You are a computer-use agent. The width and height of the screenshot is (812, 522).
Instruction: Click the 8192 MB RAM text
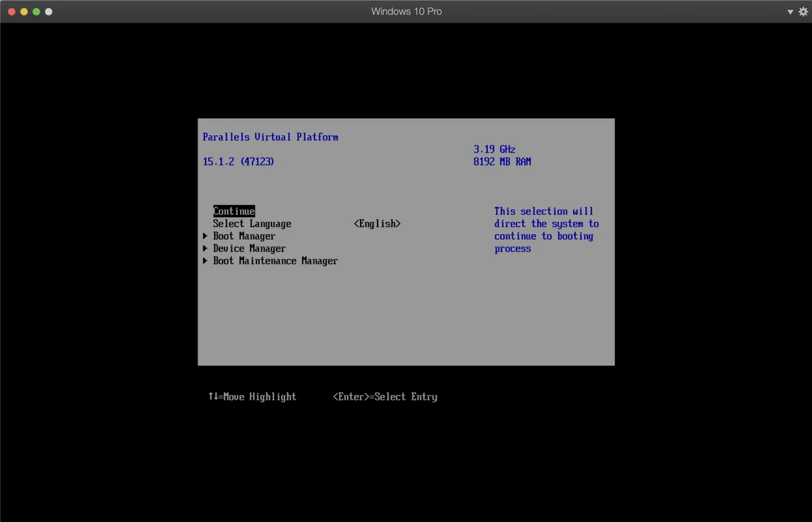click(x=502, y=162)
